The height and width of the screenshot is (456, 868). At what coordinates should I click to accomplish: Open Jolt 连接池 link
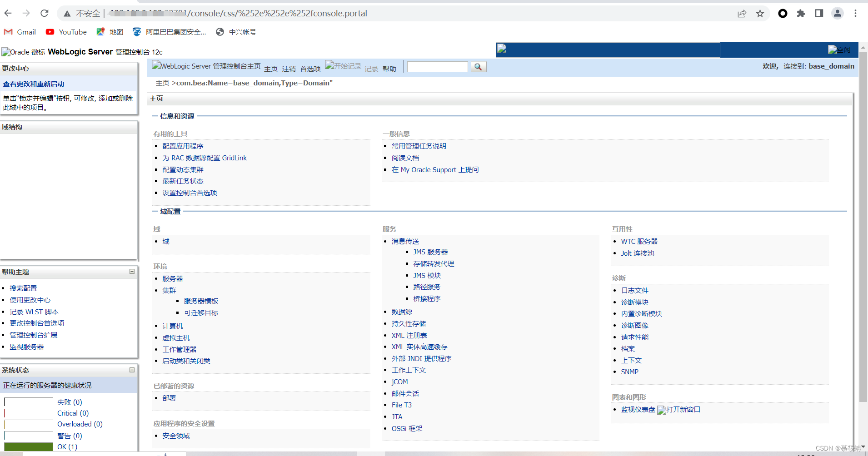638,253
